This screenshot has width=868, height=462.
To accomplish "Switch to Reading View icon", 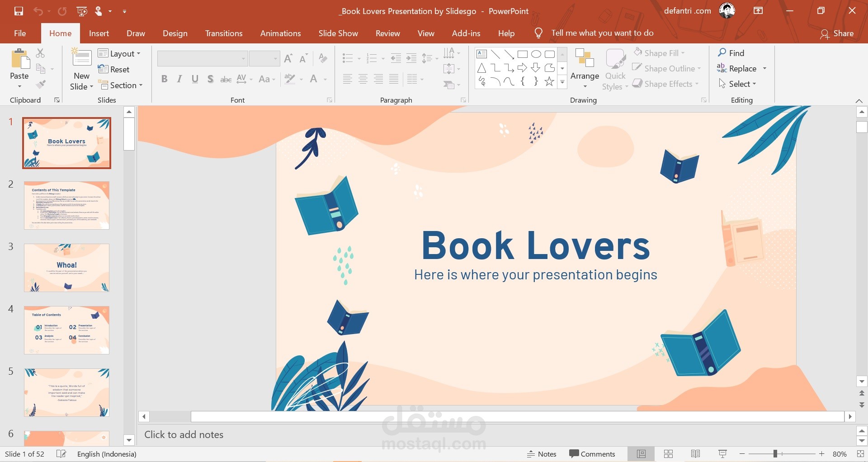I will 696,454.
